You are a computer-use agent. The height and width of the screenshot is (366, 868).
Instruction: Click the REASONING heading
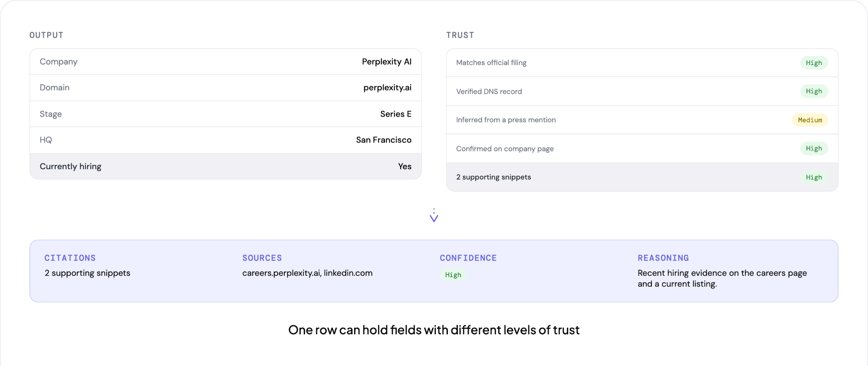coord(663,258)
